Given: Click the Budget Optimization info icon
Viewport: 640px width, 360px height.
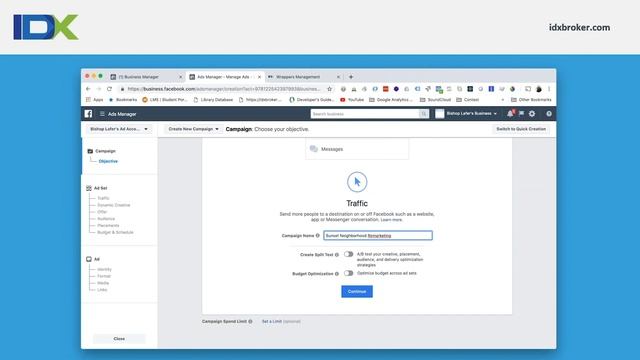Looking at the screenshot, I should [x=337, y=274].
